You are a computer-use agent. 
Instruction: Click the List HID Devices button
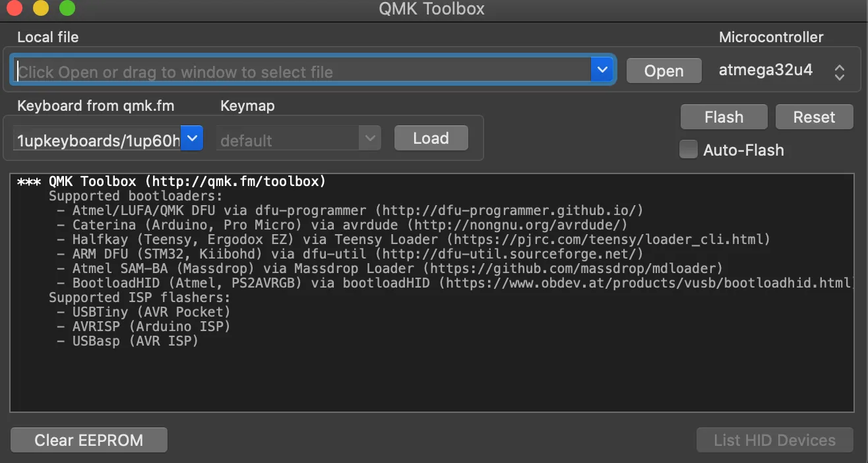pos(774,440)
